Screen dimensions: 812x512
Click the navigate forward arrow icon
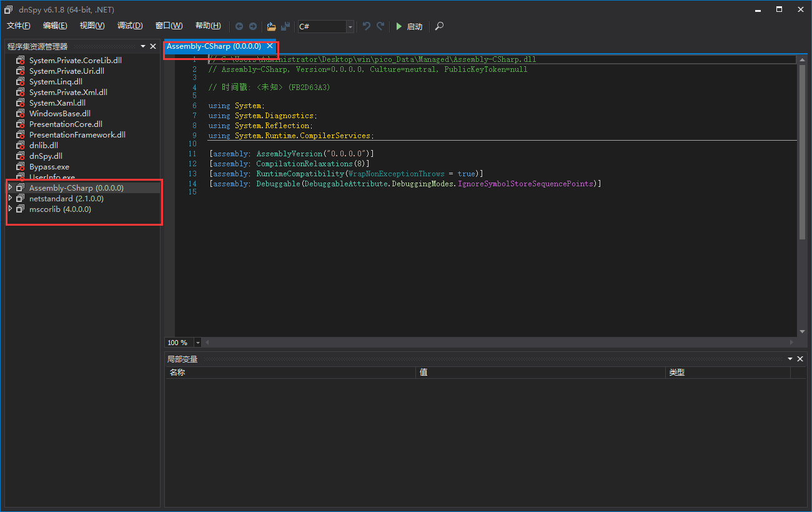tap(253, 26)
